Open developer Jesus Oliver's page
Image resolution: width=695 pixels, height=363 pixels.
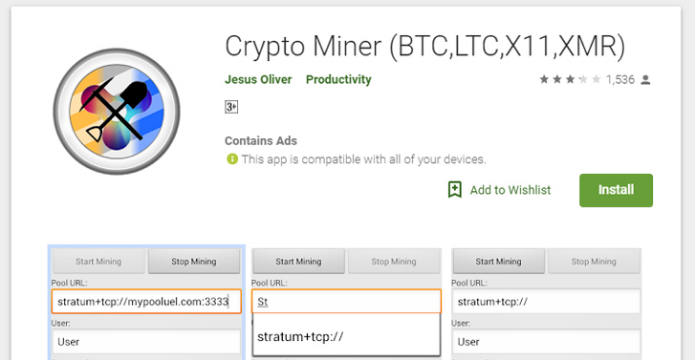click(x=258, y=80)
